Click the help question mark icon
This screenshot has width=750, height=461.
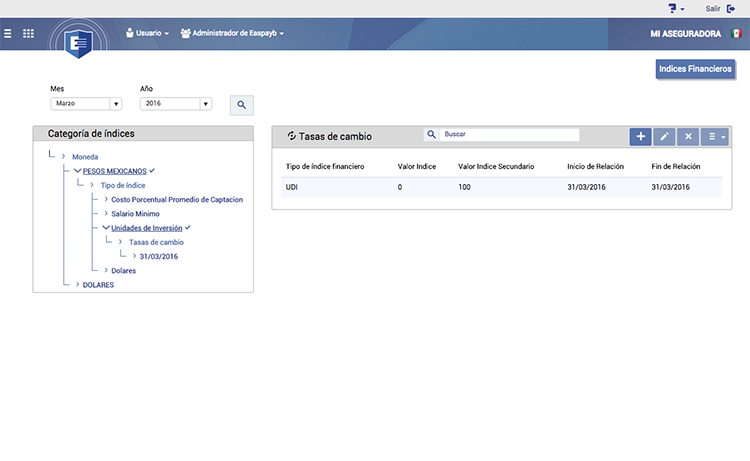click(673, 9)
